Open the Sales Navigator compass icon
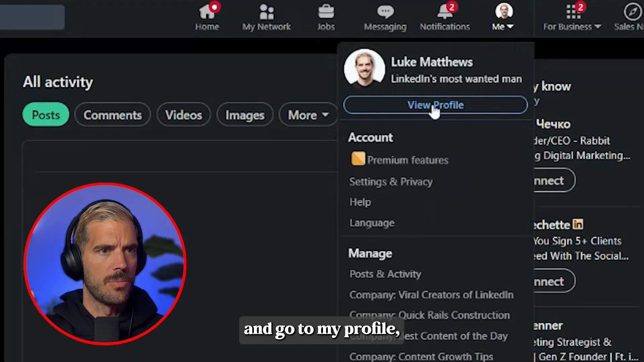The height and width of the screenshot is (362, 644). [x=633, y=12]
